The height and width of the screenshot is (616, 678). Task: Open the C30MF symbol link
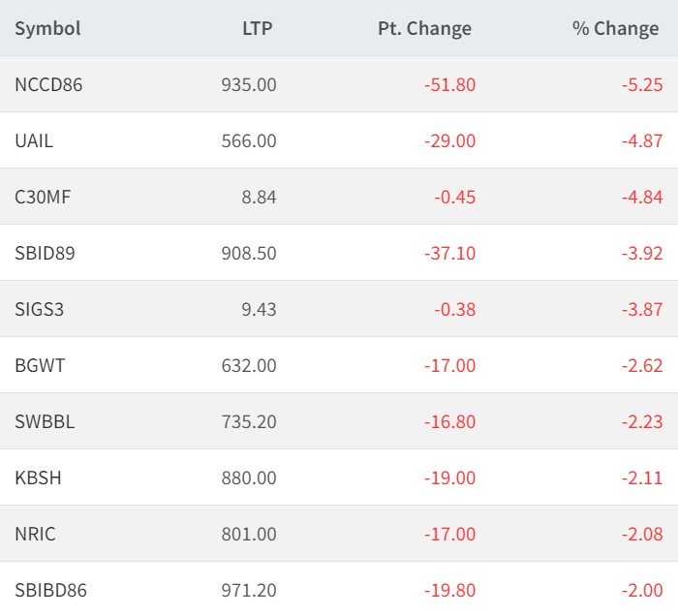tap(43, 197)
